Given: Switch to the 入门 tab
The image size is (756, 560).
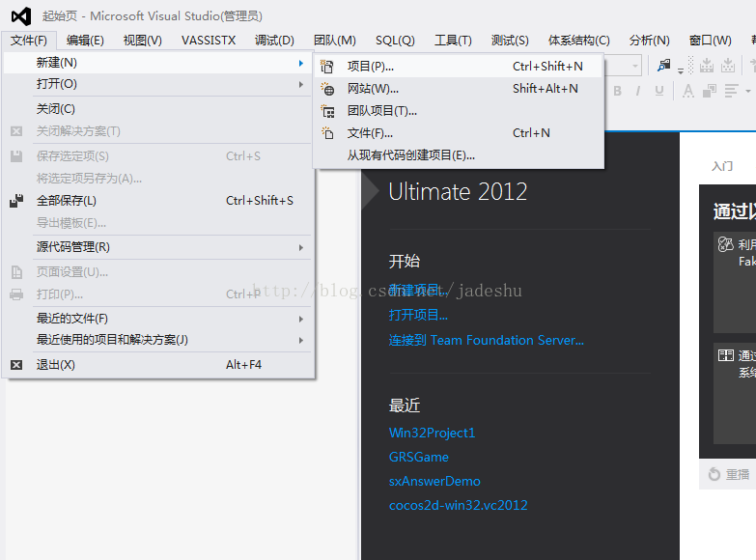Looking at the screenshot, I should point(722,166).
